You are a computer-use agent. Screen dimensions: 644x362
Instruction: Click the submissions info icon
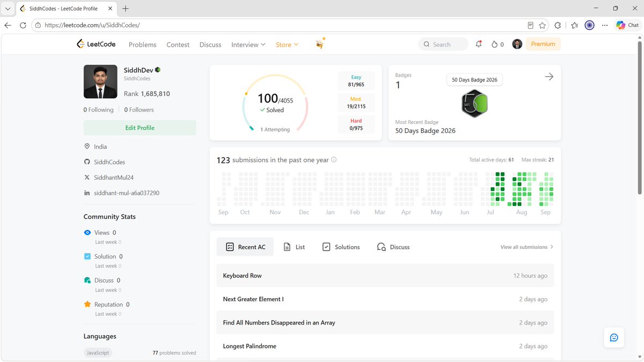(x=334, y=160)
